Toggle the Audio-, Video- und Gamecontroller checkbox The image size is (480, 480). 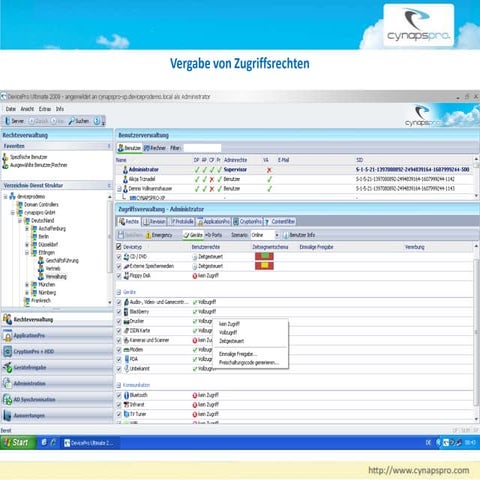(x=119, y=302)
